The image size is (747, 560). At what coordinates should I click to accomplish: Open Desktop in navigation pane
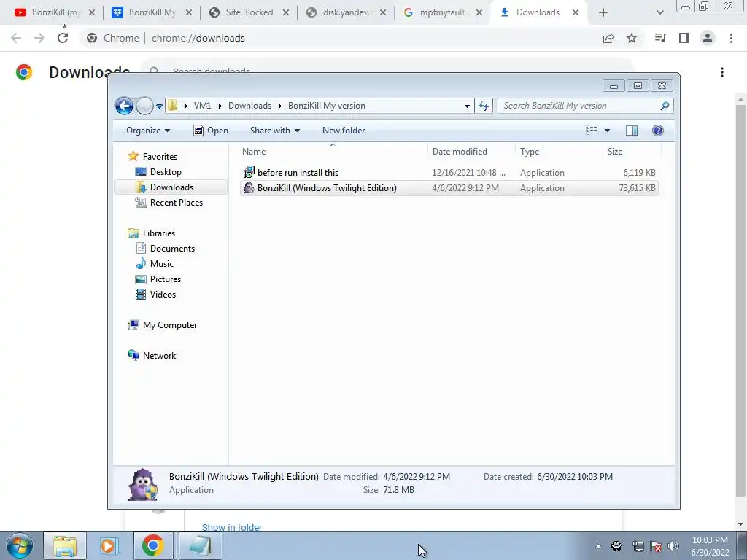(166, 172)
